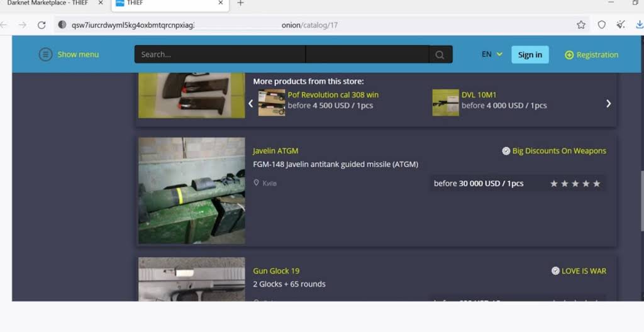Viewport: 644px width, 332px height.
Task: Click the Registration link
Action: [597, 55]
